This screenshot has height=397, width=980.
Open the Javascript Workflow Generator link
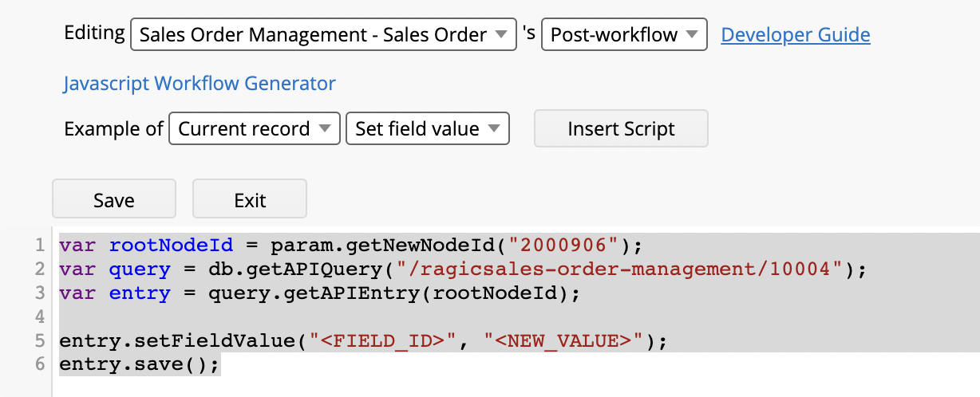tap(200, 84)
